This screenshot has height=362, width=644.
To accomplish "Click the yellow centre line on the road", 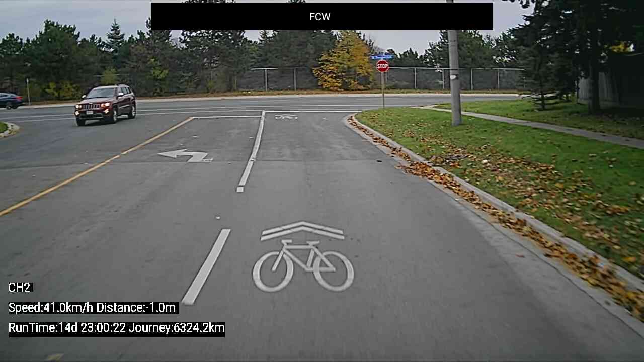I will (x=96, y=166).
